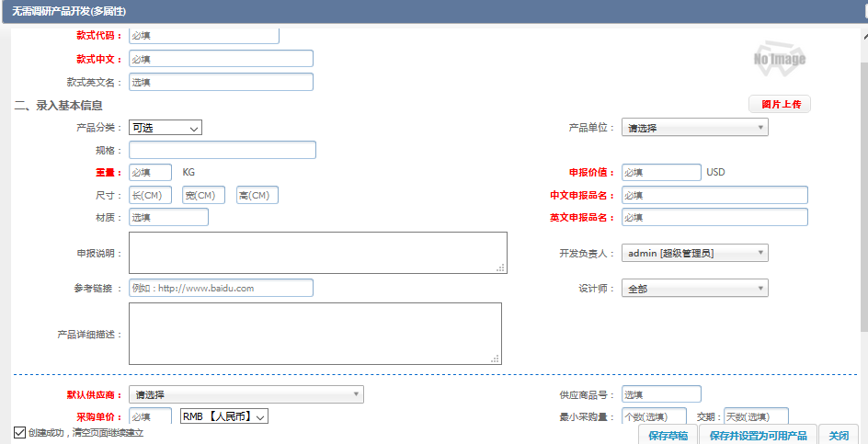
Task: Expand the 设计师 dropdown showing 全部
Action: [x=694, y=289]
